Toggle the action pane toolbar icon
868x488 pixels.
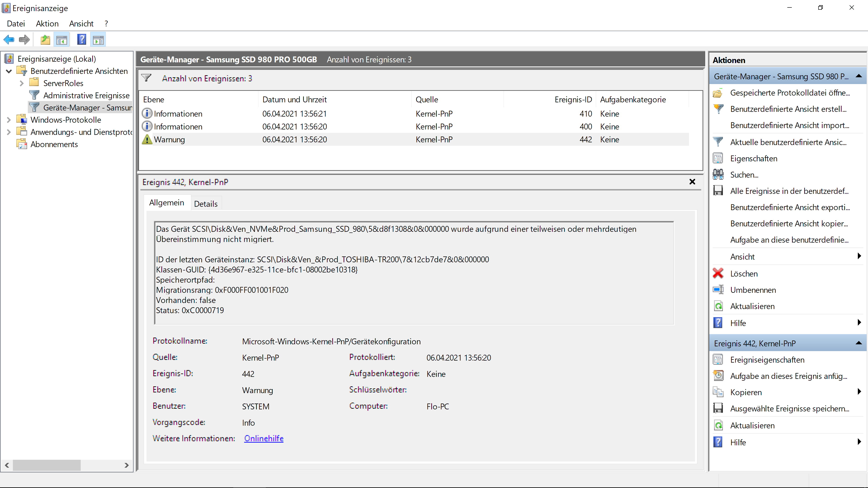(98, 40)
